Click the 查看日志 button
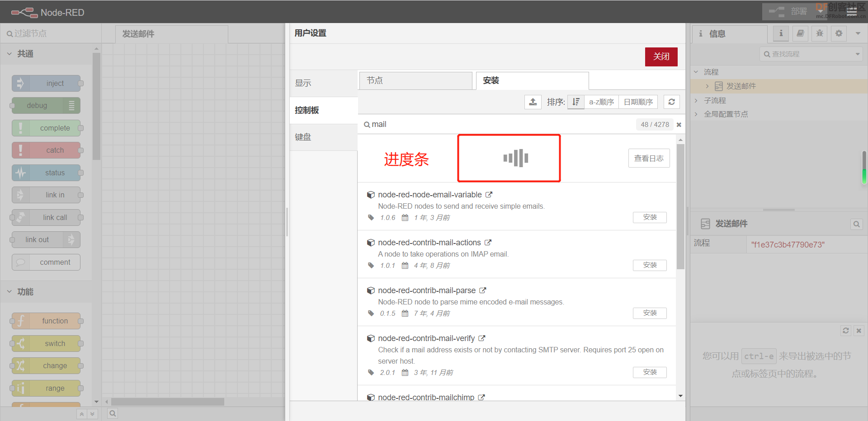Image resolution: width=868 pixels, height=421 pixels. 649,158
